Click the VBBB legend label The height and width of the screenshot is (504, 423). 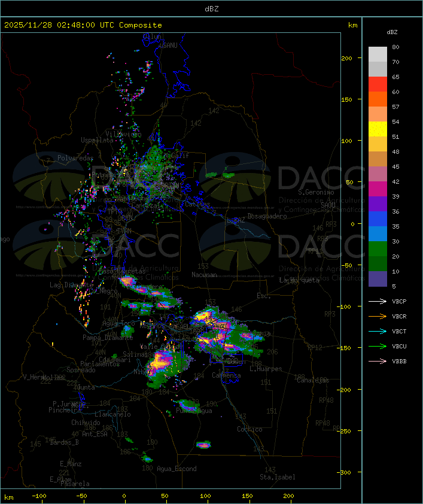click(399, 362)
